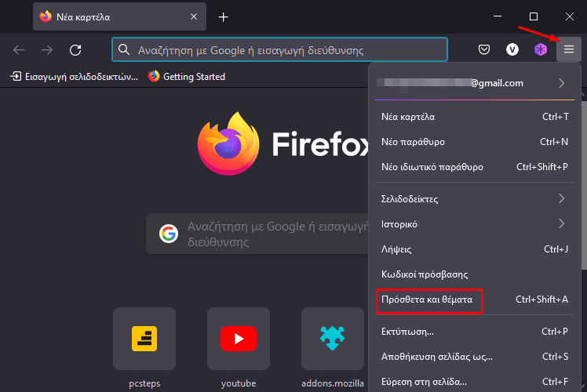
Task: Expand the Ιστορικό submenu
Action: click(x=474, y=223)
